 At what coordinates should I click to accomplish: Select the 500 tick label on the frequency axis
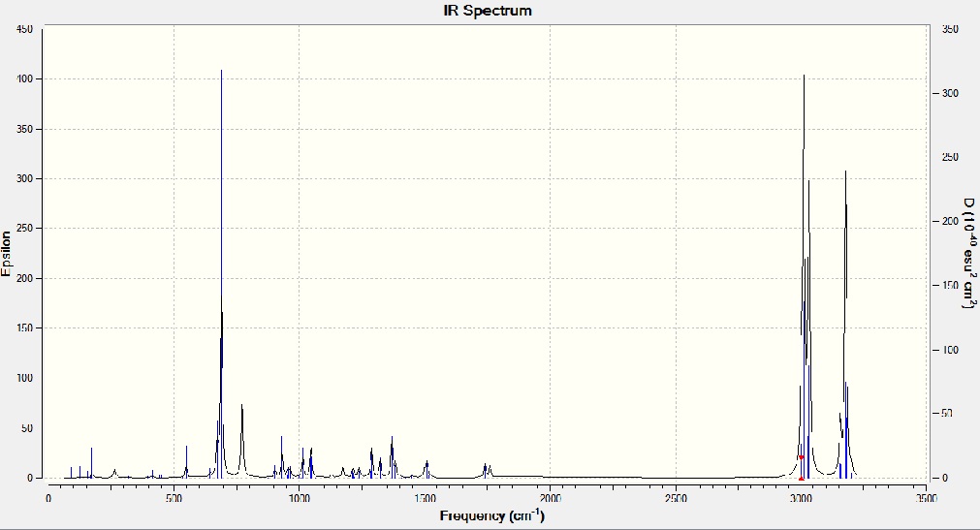click(174, 498)
